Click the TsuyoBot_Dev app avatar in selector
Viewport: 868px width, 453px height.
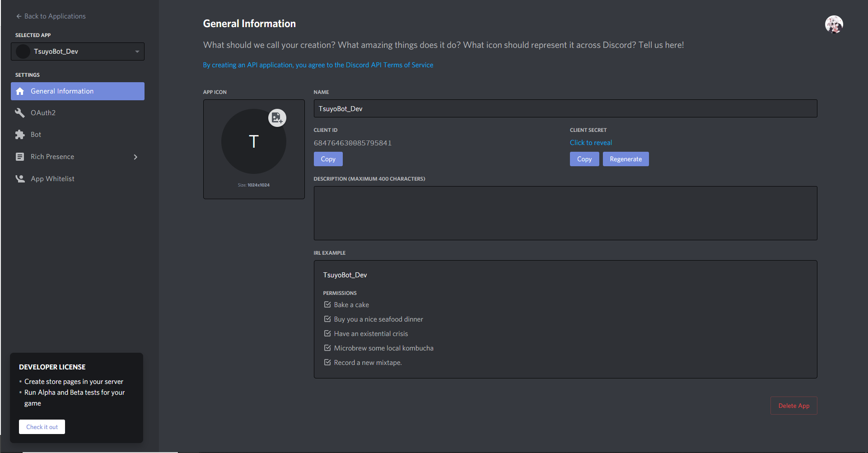23,51
